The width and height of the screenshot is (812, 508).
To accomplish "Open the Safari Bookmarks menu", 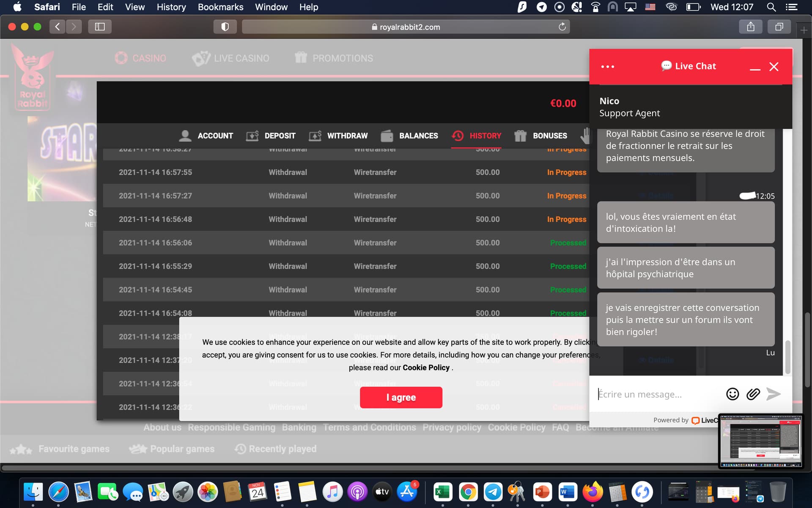I will point(220,7).
